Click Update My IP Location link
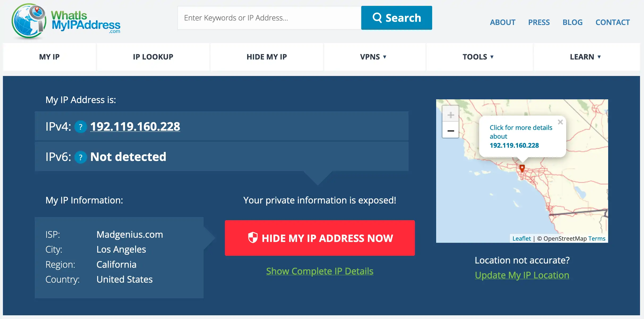 [522, 275]
